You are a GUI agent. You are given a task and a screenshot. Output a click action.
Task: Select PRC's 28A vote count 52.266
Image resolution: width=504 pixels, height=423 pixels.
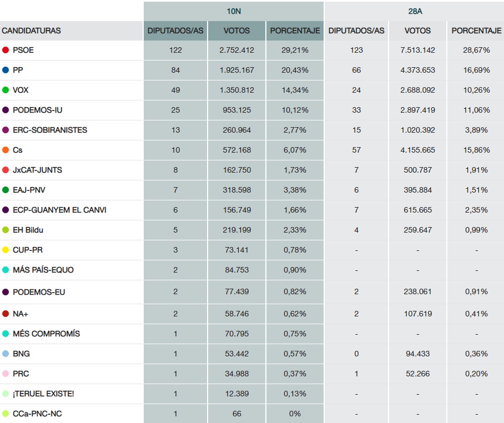pos(417,374)
